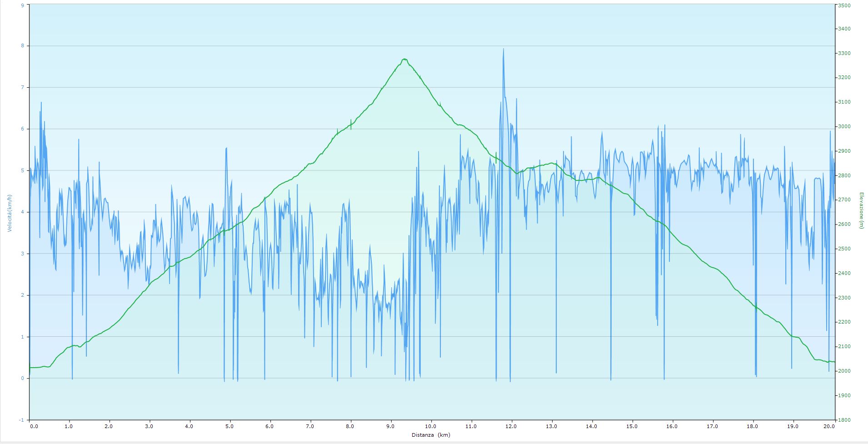
Task: Click the 2.0 distance tick label
Action: (109, 426)
